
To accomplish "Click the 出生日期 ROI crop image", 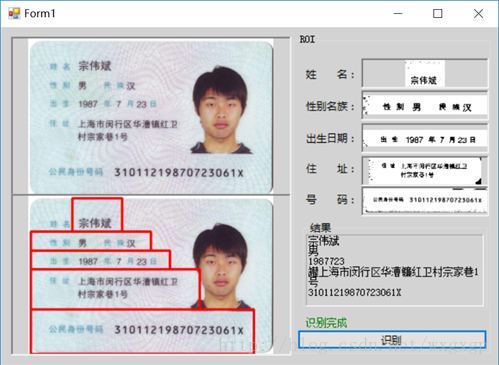I will point(425,138).
